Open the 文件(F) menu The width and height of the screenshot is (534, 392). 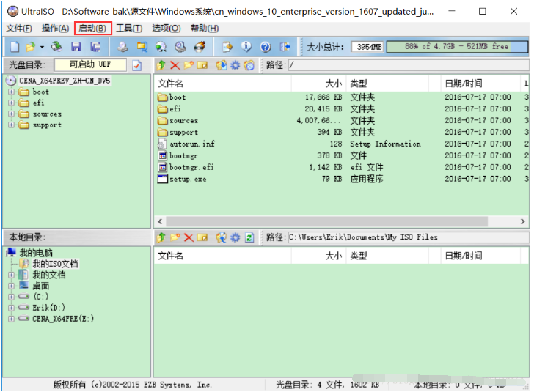point(19,29)
